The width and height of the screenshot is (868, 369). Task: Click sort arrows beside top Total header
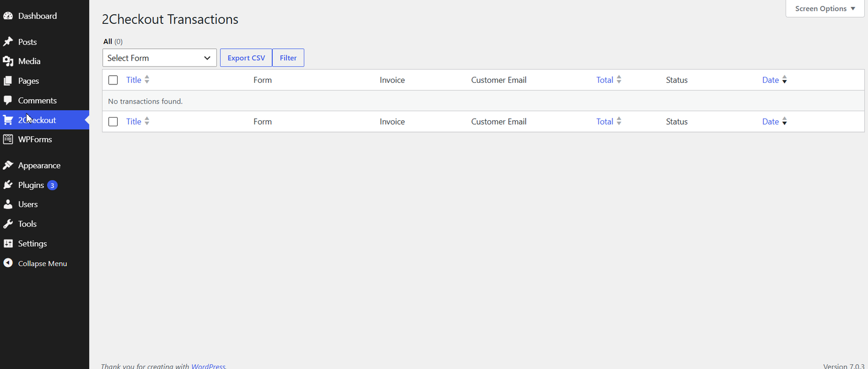point(619,80)
